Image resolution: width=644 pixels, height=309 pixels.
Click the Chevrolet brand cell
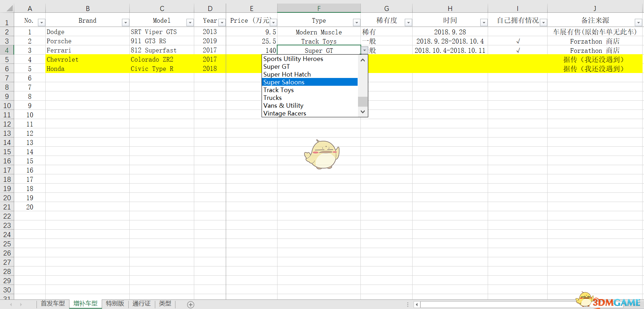click(88, 60)
